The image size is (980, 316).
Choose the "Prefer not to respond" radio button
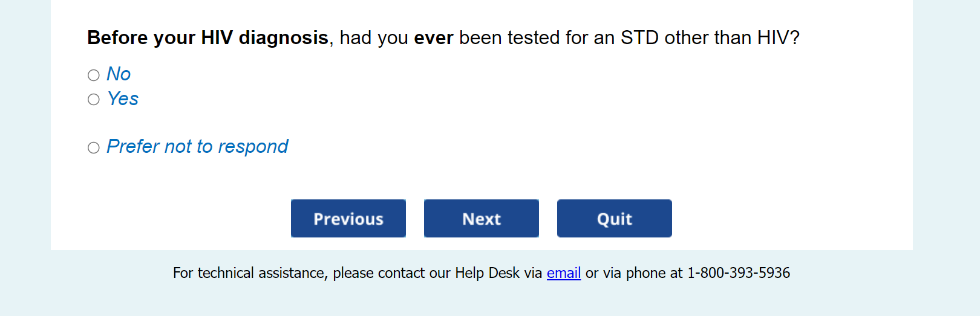(x=93, y=148)
